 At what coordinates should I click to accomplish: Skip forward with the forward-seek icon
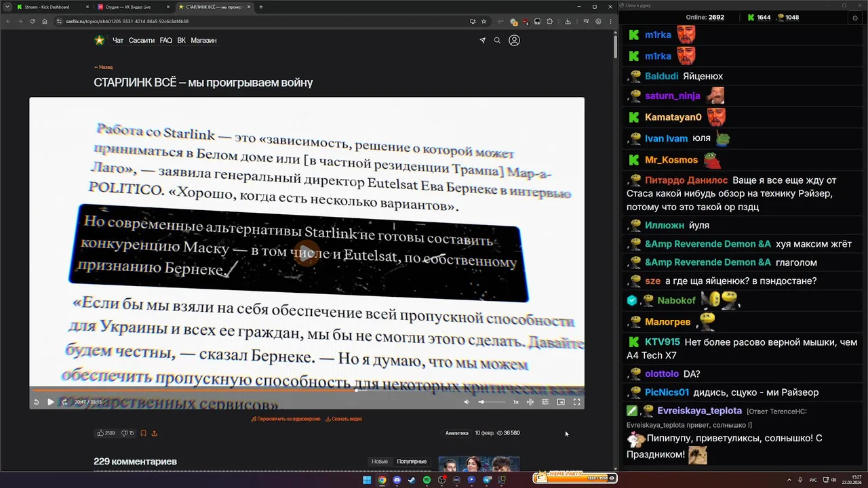pyautogui.click(x=65, y=402)
